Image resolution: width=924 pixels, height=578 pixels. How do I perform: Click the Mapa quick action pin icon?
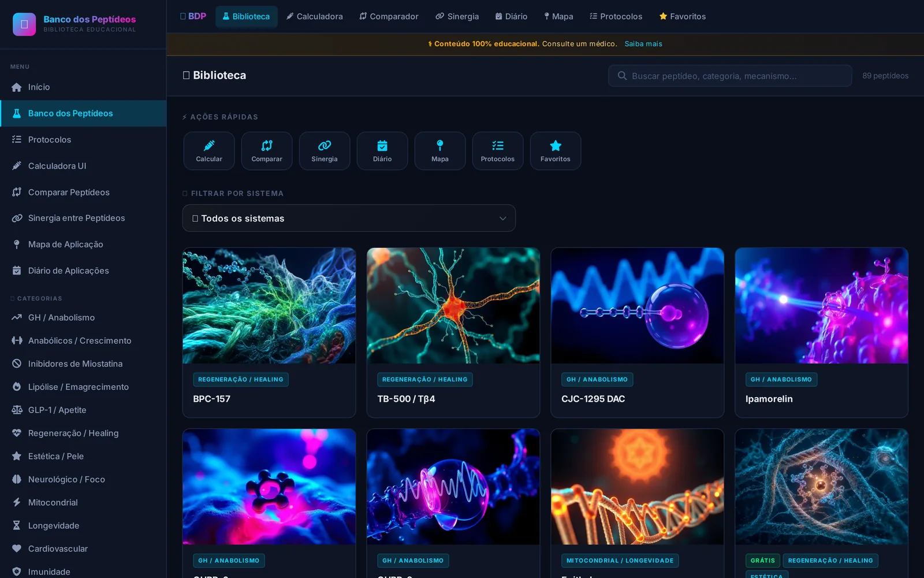pyautogui.click(x=440, y=145)
